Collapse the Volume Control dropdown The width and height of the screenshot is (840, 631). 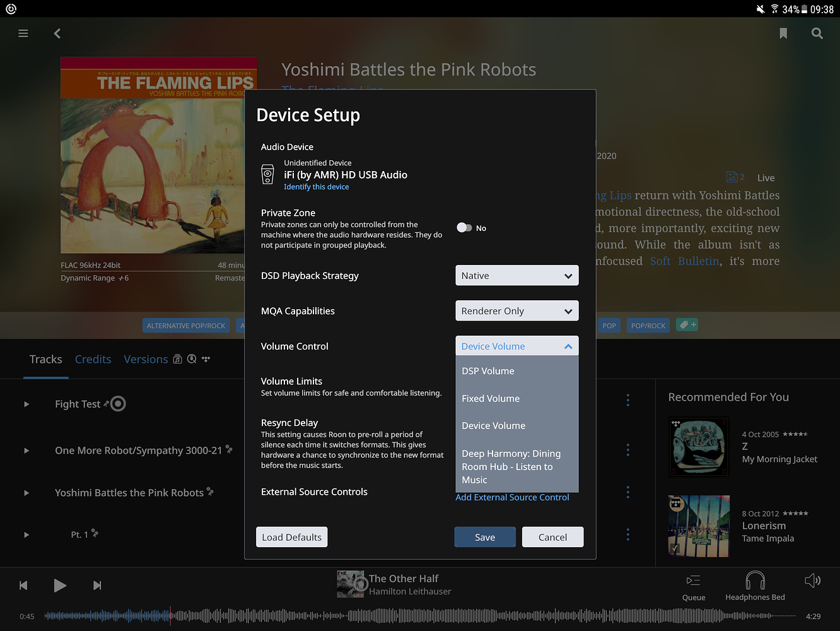coord(516,346)
